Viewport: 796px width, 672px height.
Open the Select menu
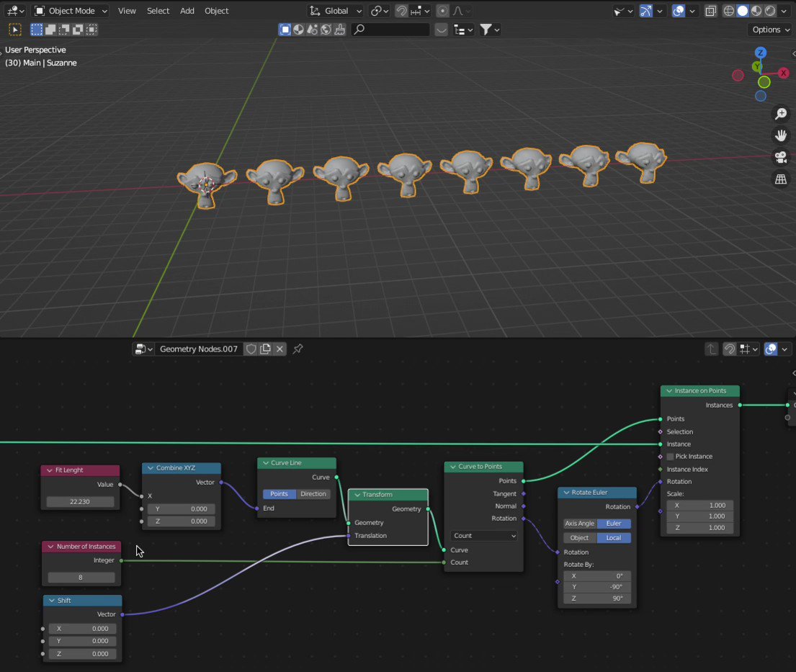(x=158, y=11)
